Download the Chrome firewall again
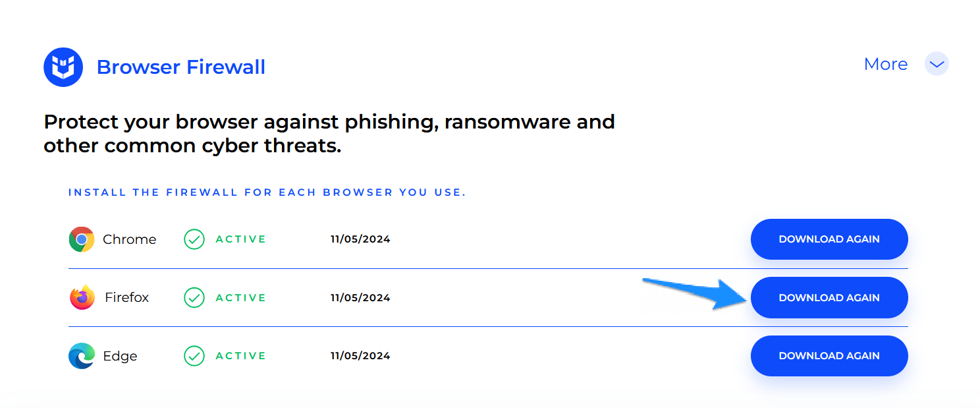This screenshot has width=980, height=408. [829, 239]
